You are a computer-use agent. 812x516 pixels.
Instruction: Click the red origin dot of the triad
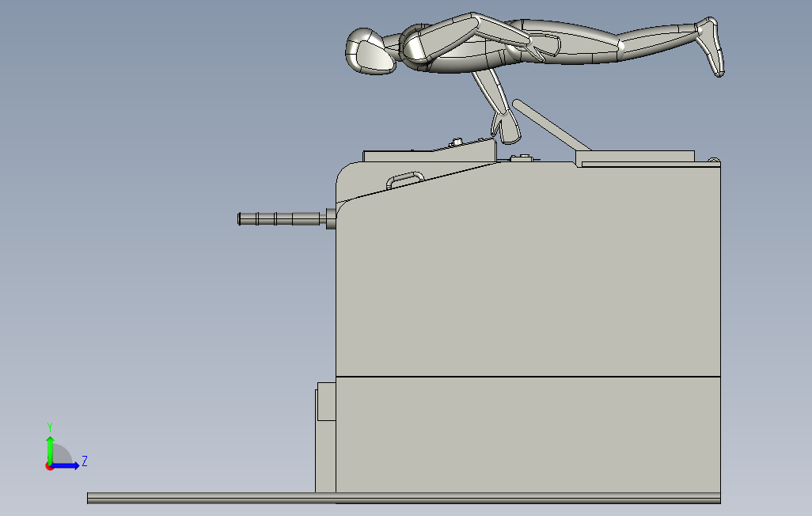[49, 467]
